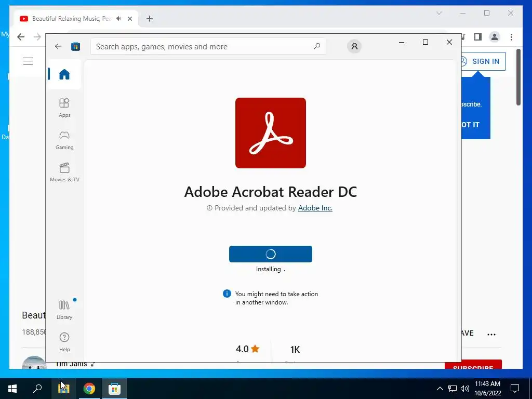Click the 4.0 star rating

[x=248, y=349]
